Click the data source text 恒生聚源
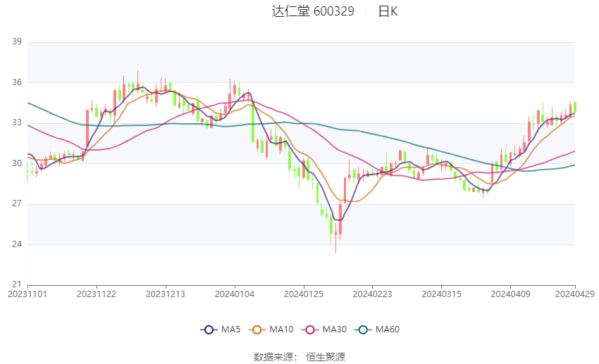 326,357
